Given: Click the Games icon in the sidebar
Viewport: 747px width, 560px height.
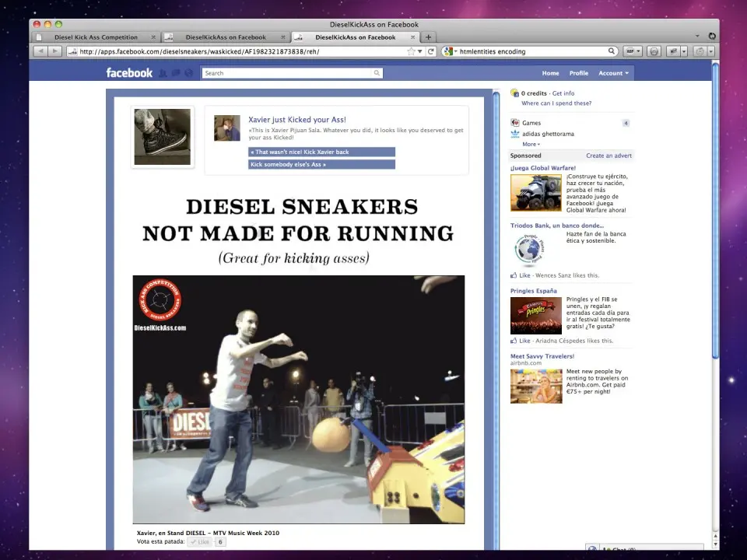Looking at the screenshot, I should point(514,123).
